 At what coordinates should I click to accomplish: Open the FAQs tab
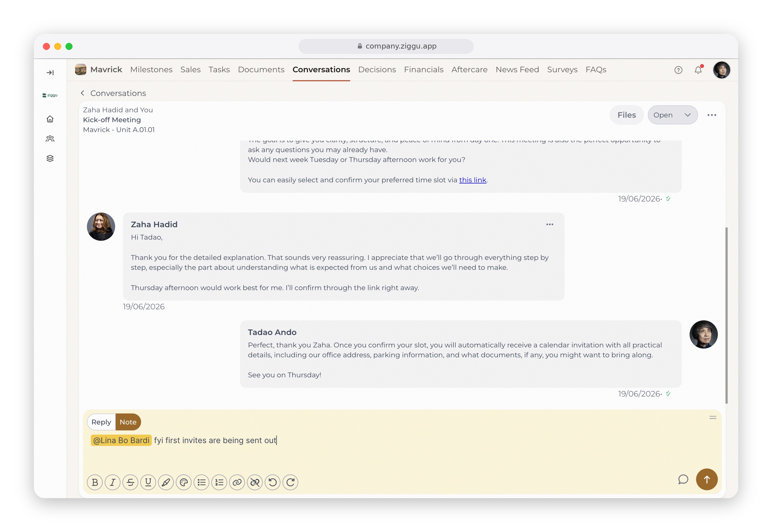pyautogui.click(x=596, y=69)
